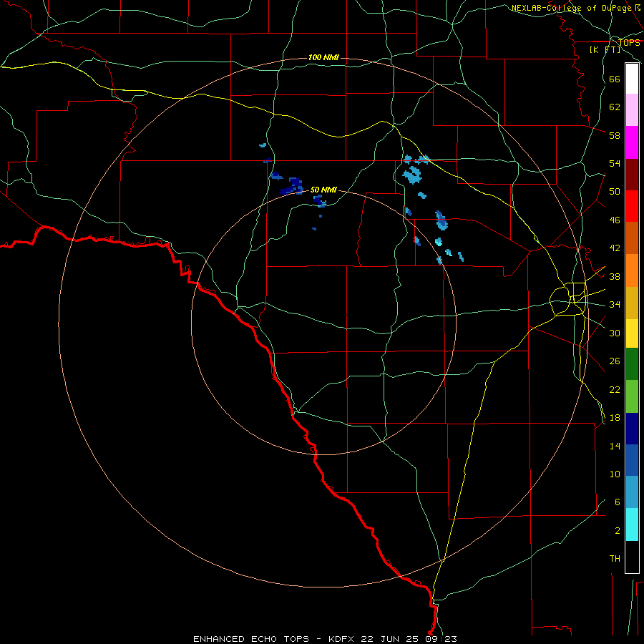Screen dimensions: 644x644
Task: Click the navy blue swatch above 22
Action: point(632,429)
